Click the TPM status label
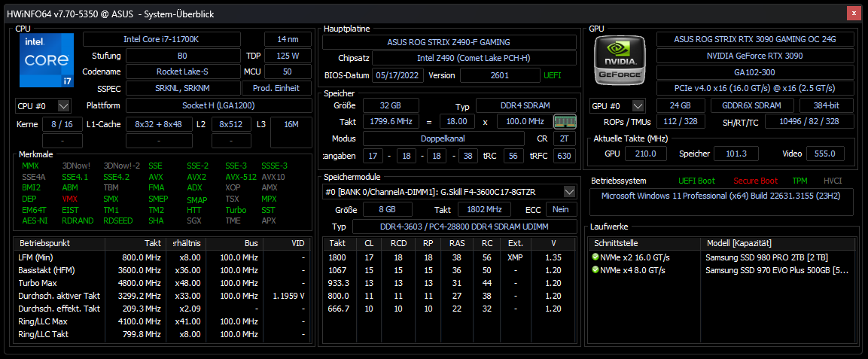868x359 pixels. (x=799, y=181)
